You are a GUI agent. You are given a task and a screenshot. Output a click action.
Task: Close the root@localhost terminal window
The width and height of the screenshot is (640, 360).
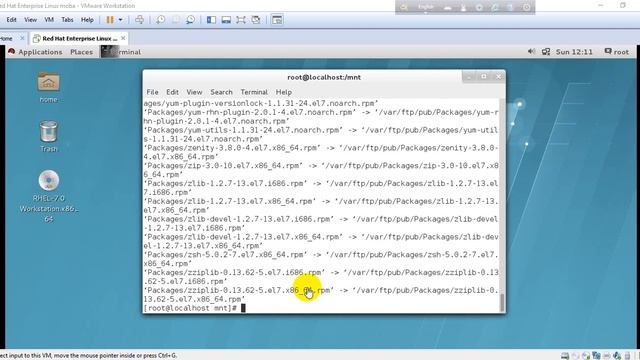(x=498, y=77)
